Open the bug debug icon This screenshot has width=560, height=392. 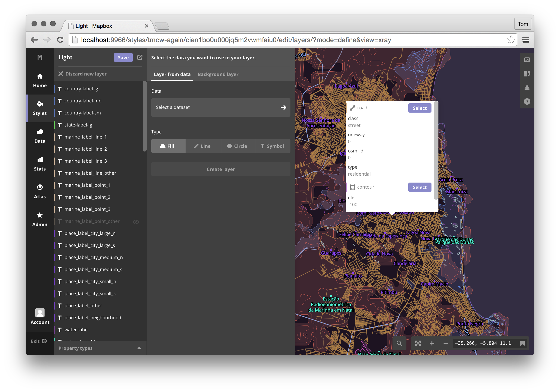click(x=527, y=88)
